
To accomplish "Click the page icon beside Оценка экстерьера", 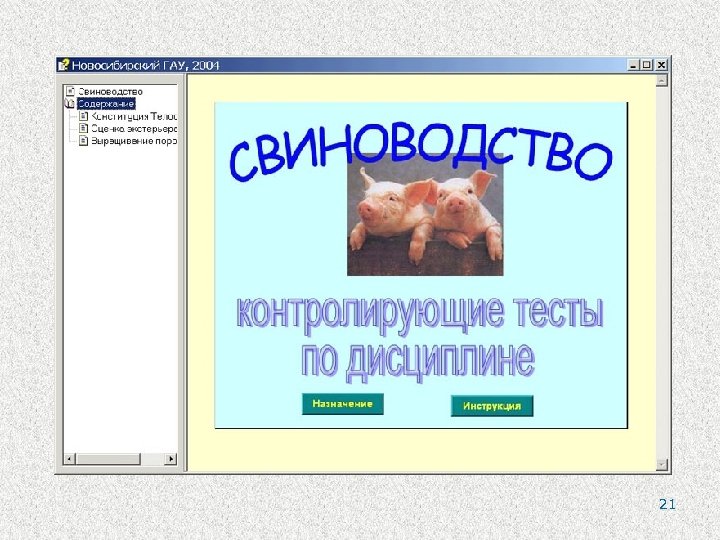I will [83, 128].
